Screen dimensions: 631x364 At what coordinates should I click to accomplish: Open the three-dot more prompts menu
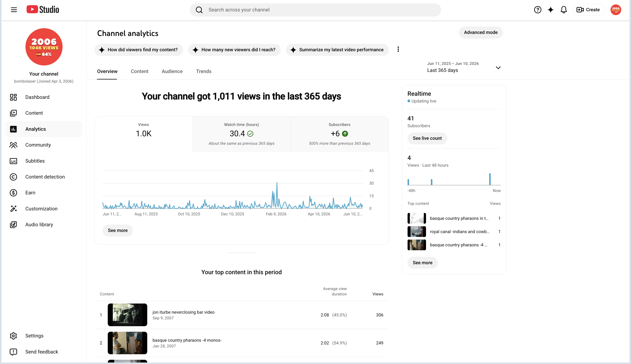click(398, 49)
